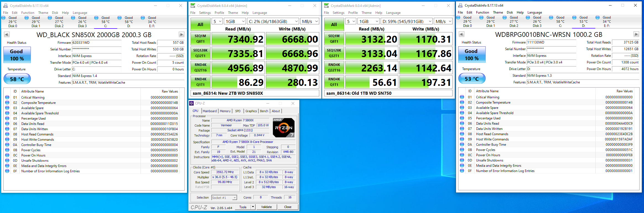Image resolution: width=644 pixels, height=213 pixels.
Task: Open MB/s unit dropdown in SN750 CrystalDiskMark
Action: pos(443,21)
